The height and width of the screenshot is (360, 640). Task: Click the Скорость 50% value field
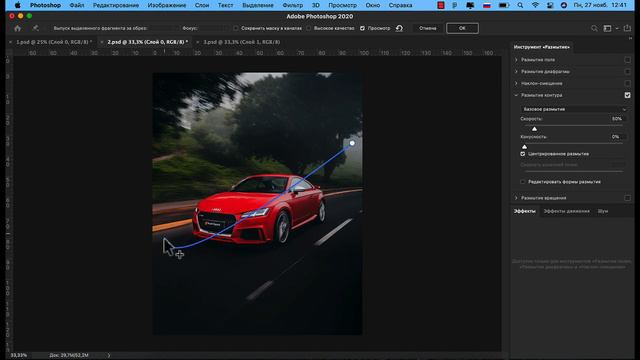coord(617,119)
